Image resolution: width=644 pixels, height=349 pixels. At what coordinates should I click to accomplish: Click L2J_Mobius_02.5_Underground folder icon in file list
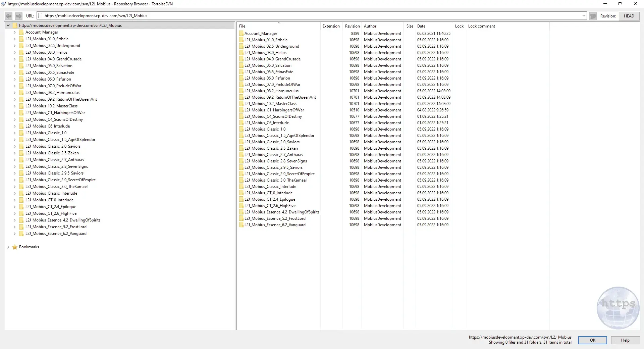[241, 46]
